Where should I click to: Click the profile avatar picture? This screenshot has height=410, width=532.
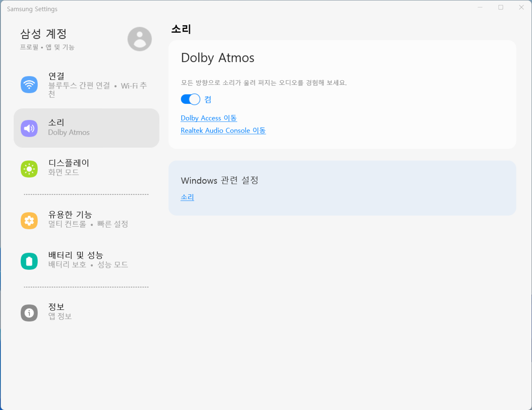click(140, 39)
